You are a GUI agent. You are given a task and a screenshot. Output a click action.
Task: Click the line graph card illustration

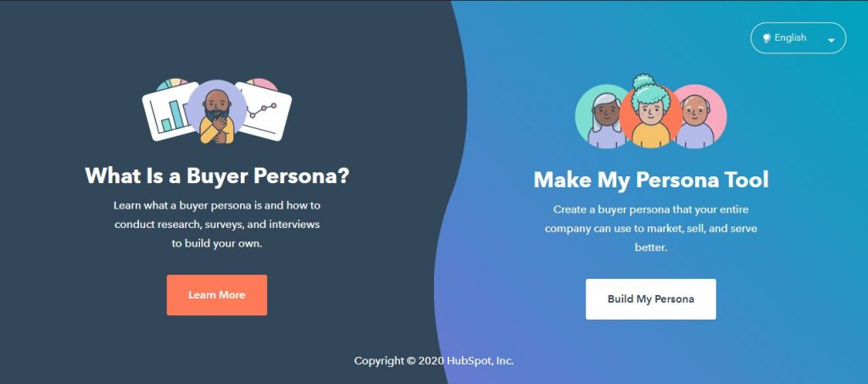tap(265, 111)
